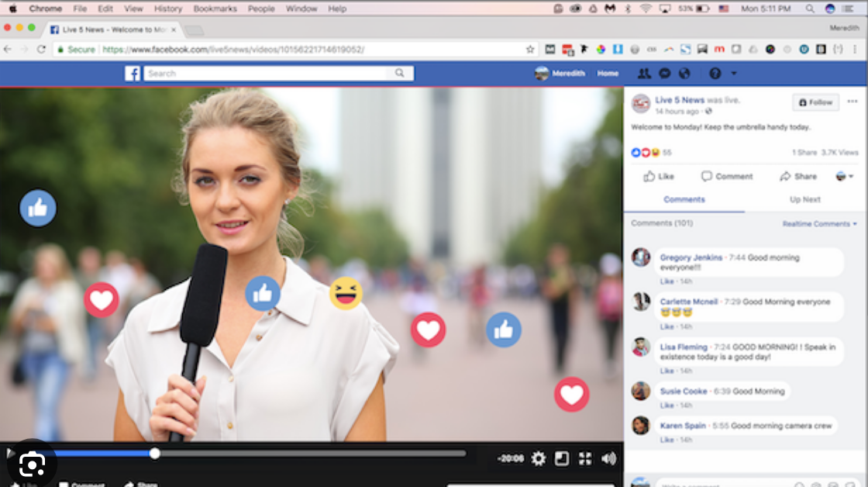Open post options three-dot menu
This screenshot has width=868, height=487.
(852, 102)
